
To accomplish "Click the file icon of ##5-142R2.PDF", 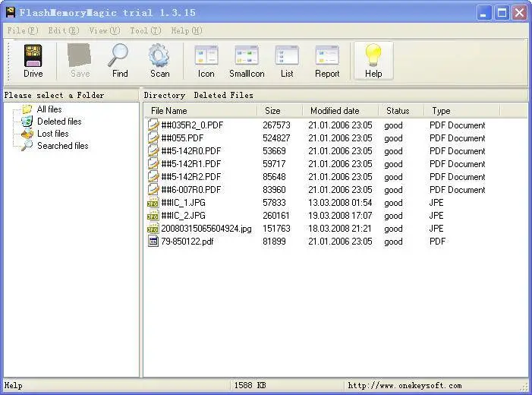I will coord(153,177).
